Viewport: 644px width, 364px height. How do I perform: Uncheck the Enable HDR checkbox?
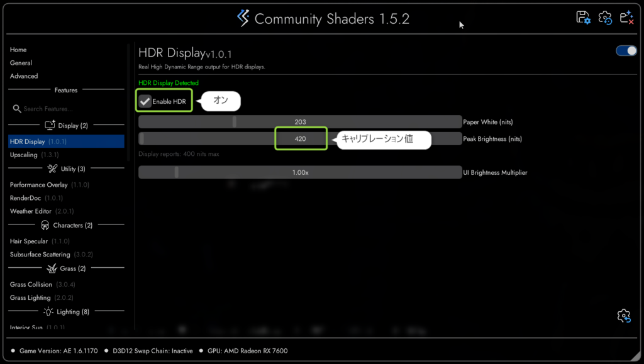(145, 101)
